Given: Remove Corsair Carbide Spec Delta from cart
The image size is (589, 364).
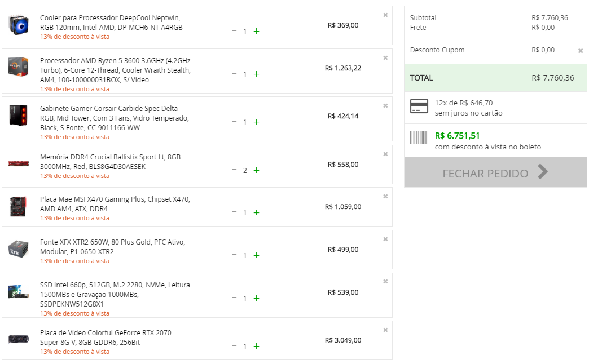Looking at the screenshot, I should pos(385,106).
